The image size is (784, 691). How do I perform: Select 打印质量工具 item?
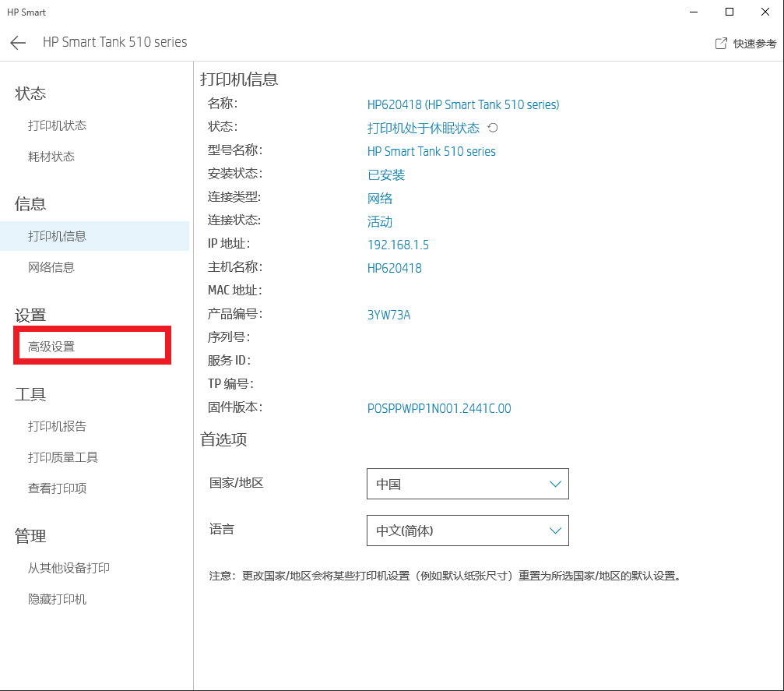point(63,457)
